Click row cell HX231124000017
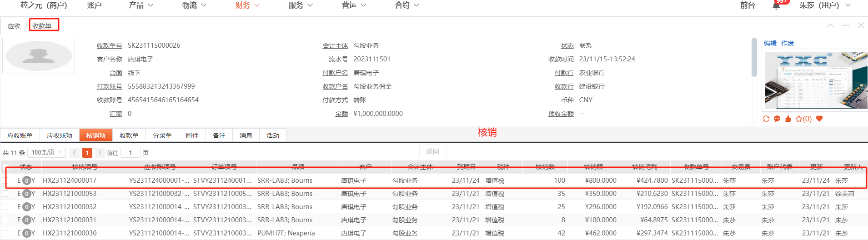The width and height of the screenshot is (868, 240). click(70, 180)
